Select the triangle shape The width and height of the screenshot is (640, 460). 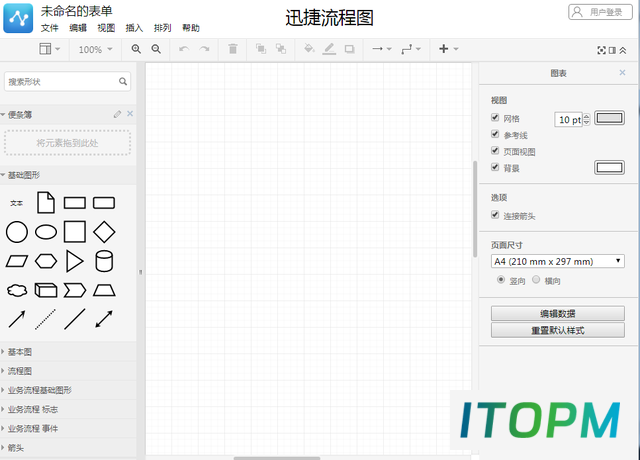click(x=75, y=261)
